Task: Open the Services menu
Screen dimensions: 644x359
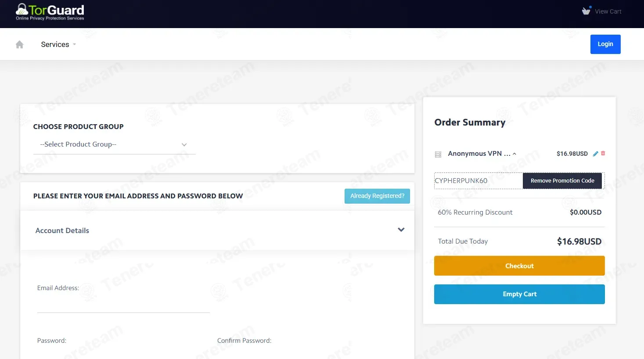Action: pyautogui.click(x=58, y=44)
